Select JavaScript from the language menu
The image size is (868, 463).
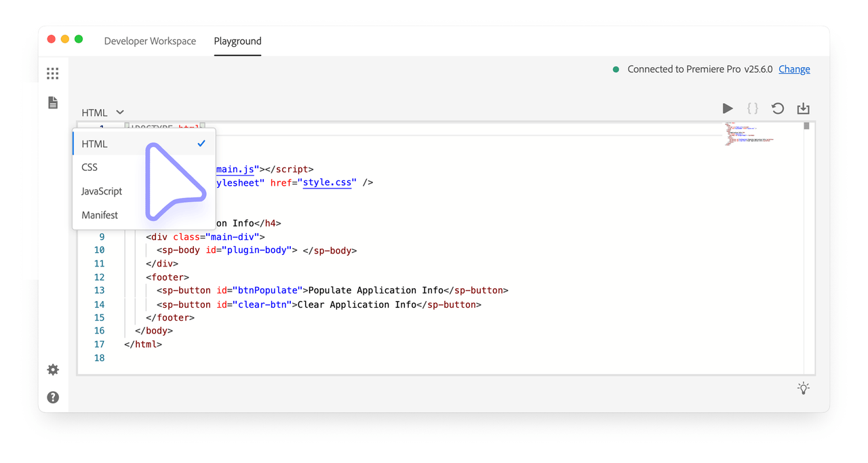(x=102, y=190)
